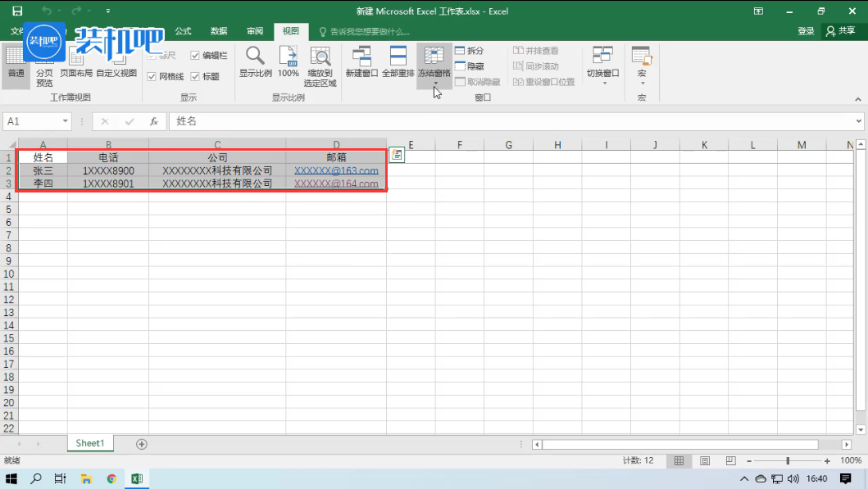Switch to the Data (数据) ribbon tab
This screenshot has height=489, width=868.
[x=219, y=31]
